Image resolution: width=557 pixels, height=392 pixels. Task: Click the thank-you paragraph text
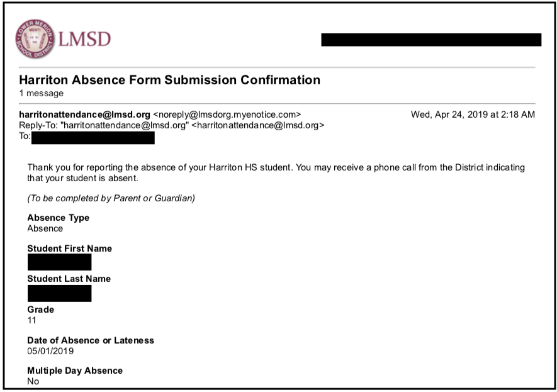[276, 172]
